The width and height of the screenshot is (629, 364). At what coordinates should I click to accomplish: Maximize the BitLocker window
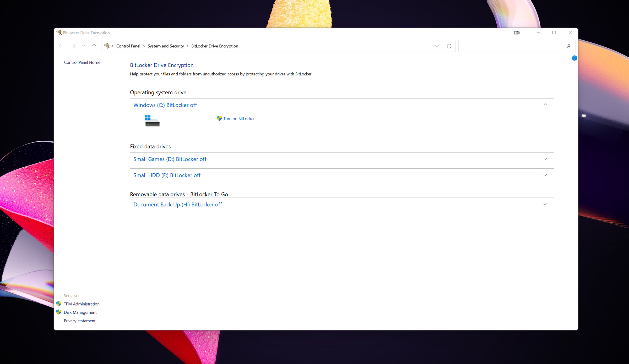click(554, 33)
